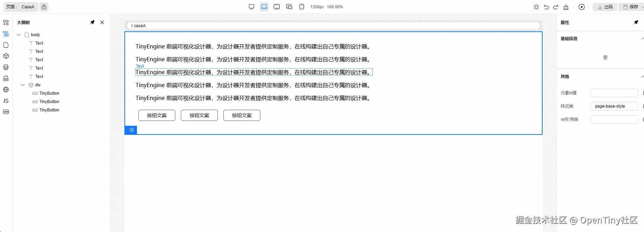644x232 pixels.
Task: Clear canvas with the broom icon
Action: 566,7
